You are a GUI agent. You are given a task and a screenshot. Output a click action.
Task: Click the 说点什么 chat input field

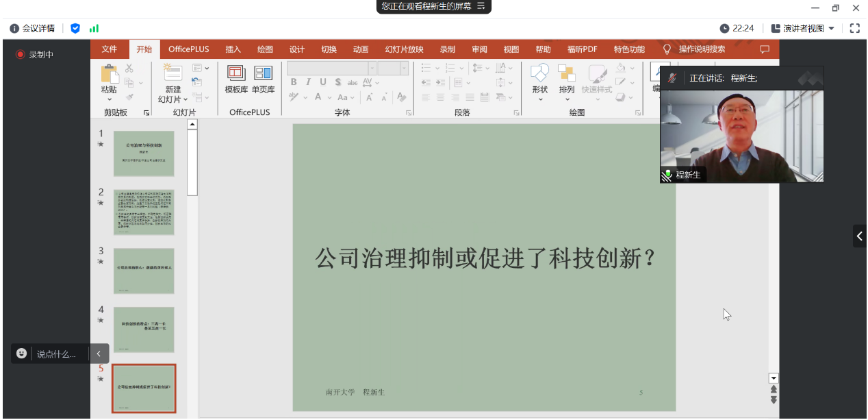(56, 354)
